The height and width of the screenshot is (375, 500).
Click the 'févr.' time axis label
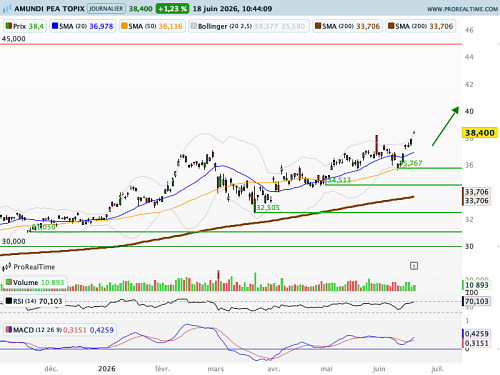[162, 369]
